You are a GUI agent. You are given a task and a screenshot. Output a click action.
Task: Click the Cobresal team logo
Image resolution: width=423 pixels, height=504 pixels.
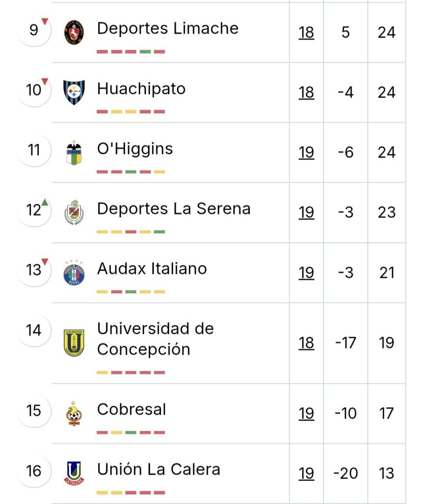tap(74, 413)
